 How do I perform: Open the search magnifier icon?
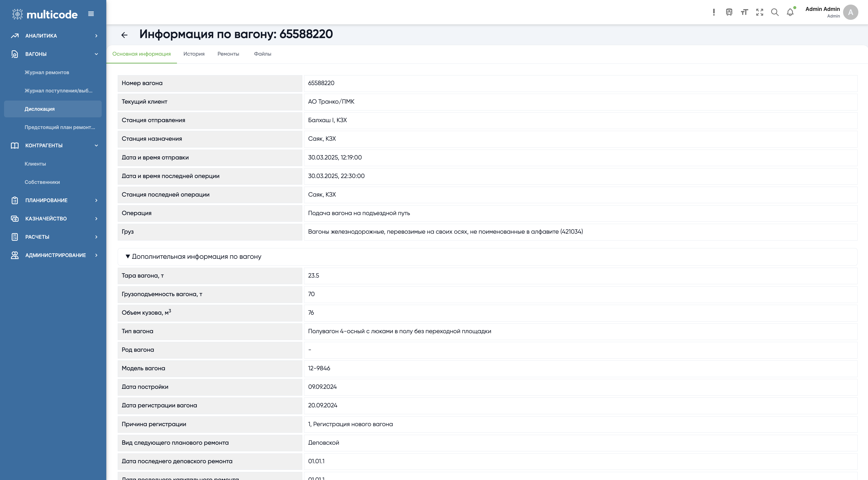pos(775,12)
